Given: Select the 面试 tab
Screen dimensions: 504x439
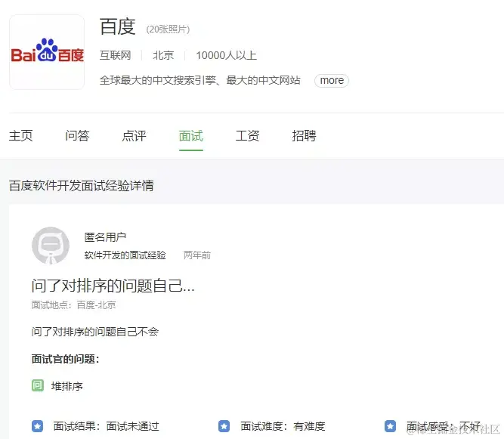Looking at the screenshot, I should (191, 135).
